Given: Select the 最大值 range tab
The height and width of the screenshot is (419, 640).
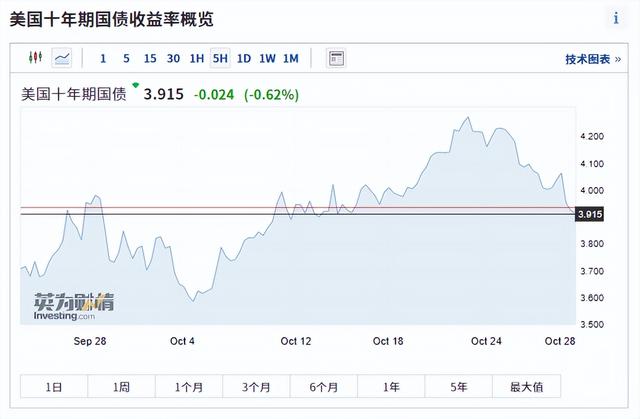Looking at the screenshot, I should 527,386.
